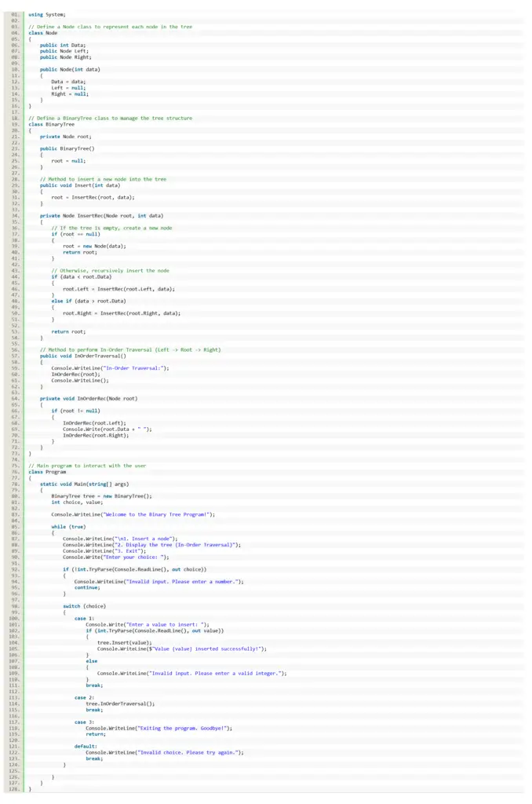Viewport: 532px width, 804px height.
Task: Click the 'InOrderRec(root.Left);' call
Action: pyautogui.click(x=94, y=423)
